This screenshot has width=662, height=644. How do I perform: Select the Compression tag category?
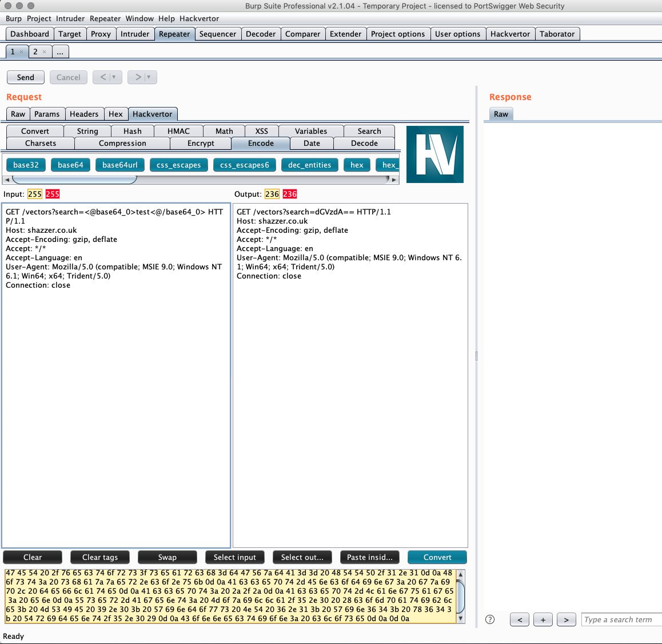pos(122,143)
